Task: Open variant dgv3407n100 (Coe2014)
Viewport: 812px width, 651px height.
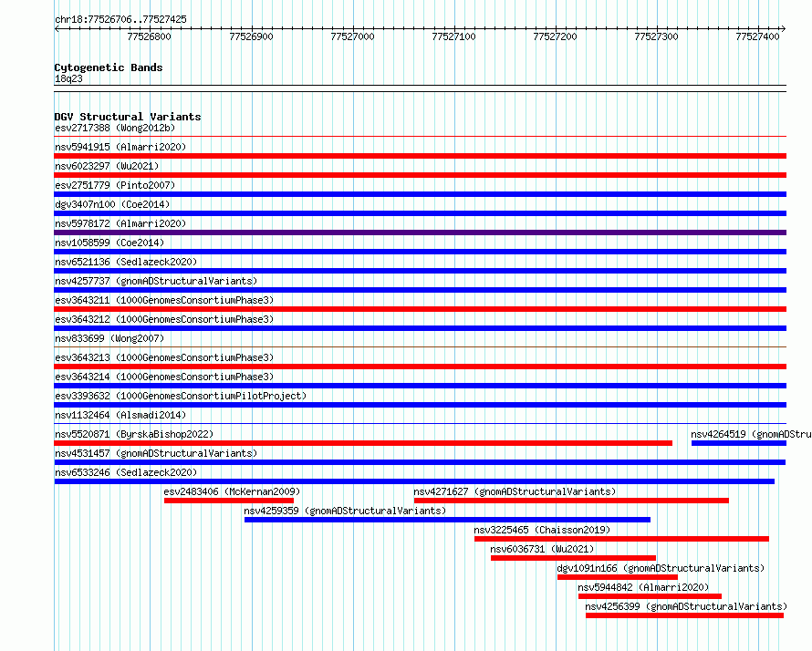Action: 112,204
